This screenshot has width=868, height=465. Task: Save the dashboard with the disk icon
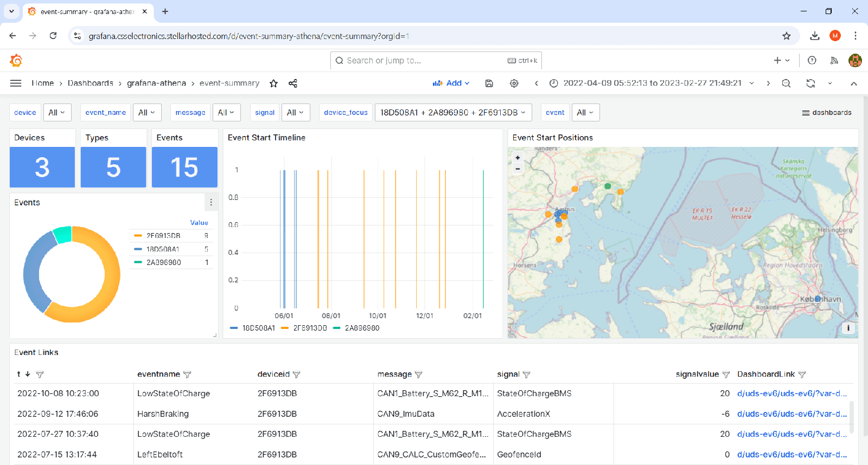click(x=489, y=83)
